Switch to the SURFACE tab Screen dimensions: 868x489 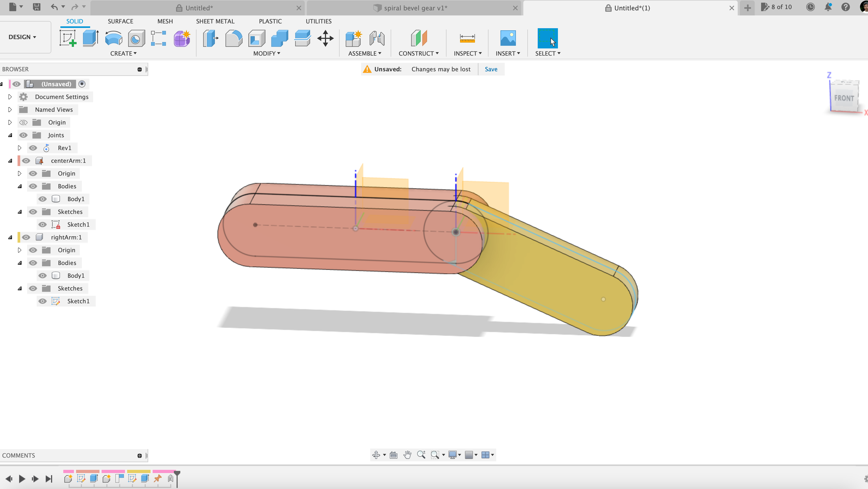pyautogui.click(x=120, y=21)
